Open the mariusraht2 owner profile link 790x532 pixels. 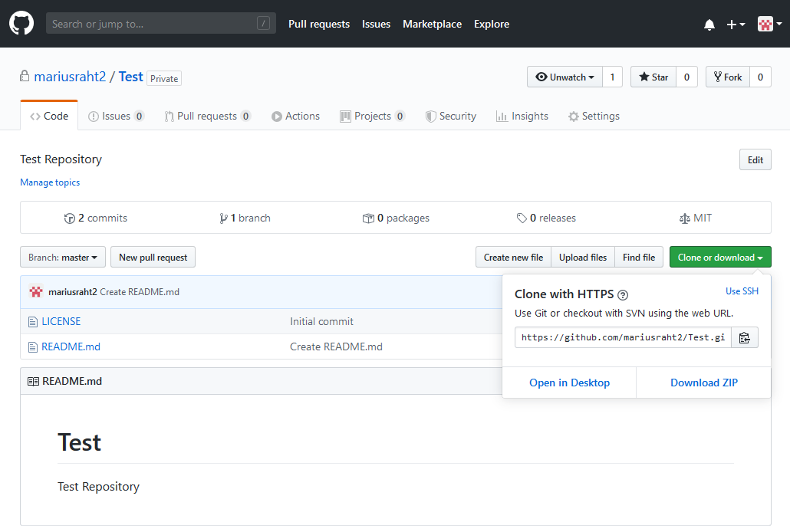coord(70,77)
